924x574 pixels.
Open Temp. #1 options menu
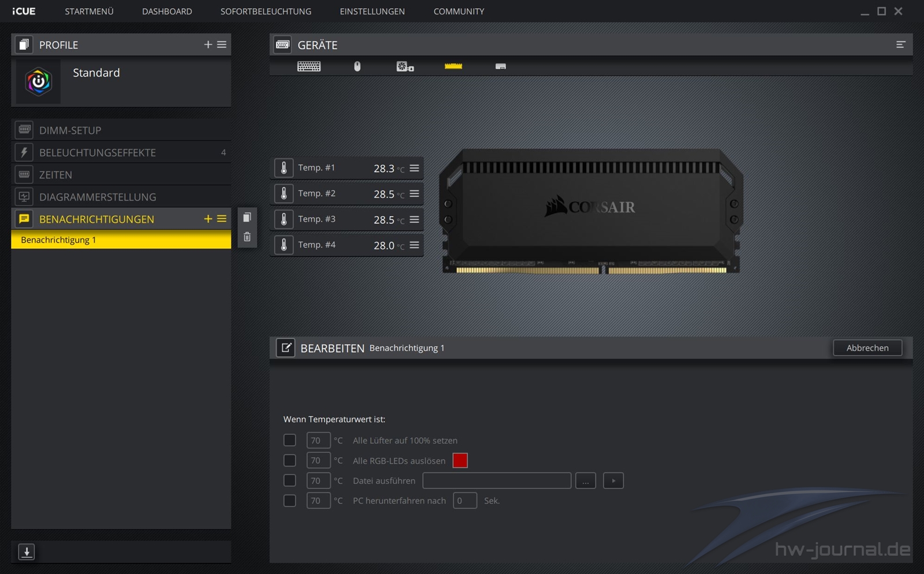coord(414,168)
